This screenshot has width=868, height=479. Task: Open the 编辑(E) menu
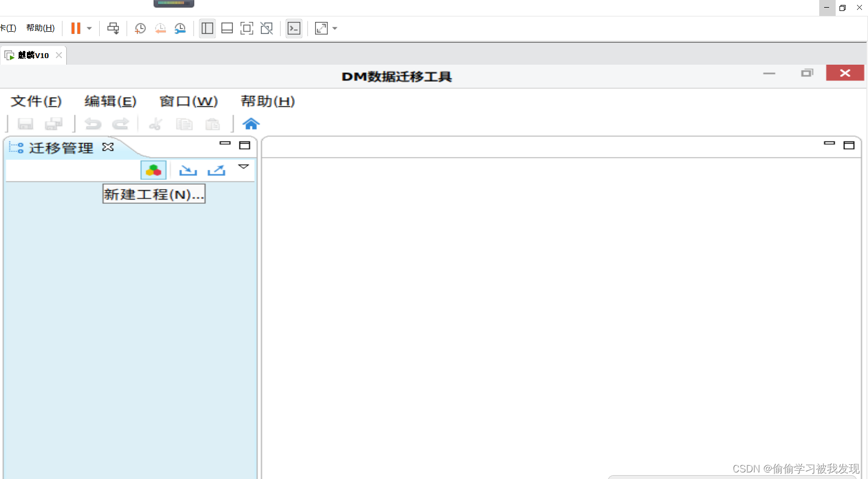click(110, 101)
